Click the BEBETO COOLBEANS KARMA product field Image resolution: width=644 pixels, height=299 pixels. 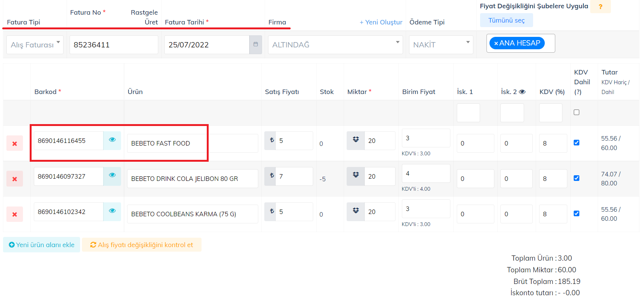(x=192, y=214)
